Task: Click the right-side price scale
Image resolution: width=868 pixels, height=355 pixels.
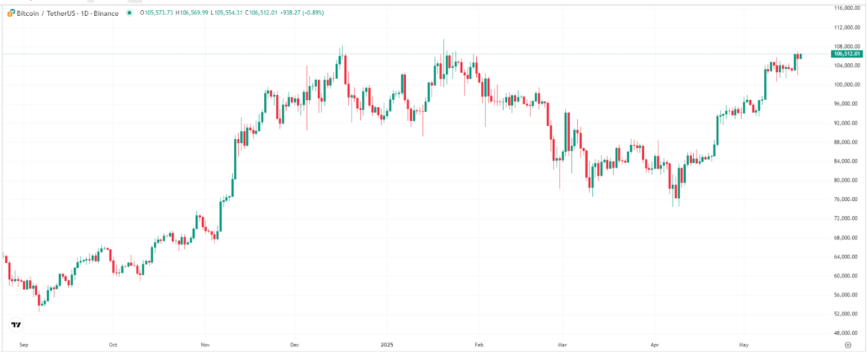Action: click(x=844, y=163)
